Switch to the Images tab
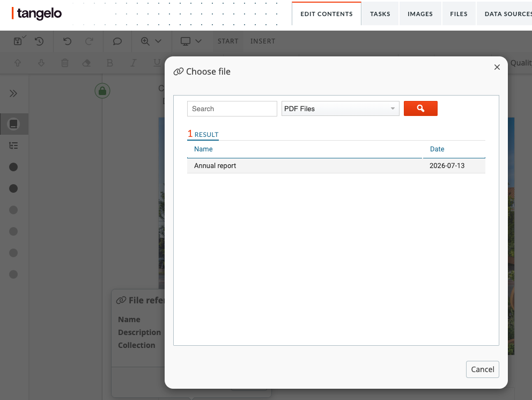Image resolution: width=532 pixels, height=400 pixels. pyautogui.click(x=420, y=14)
